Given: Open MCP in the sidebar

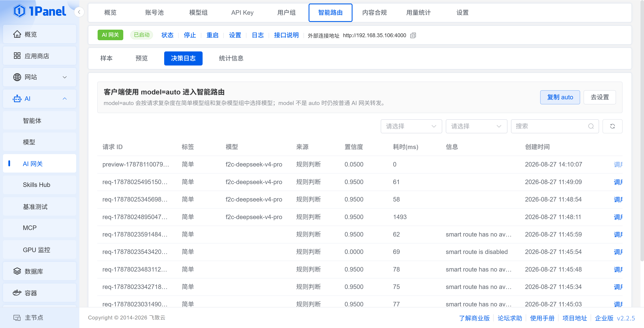Looking at the screenshot, I should [x=40, y=228].
